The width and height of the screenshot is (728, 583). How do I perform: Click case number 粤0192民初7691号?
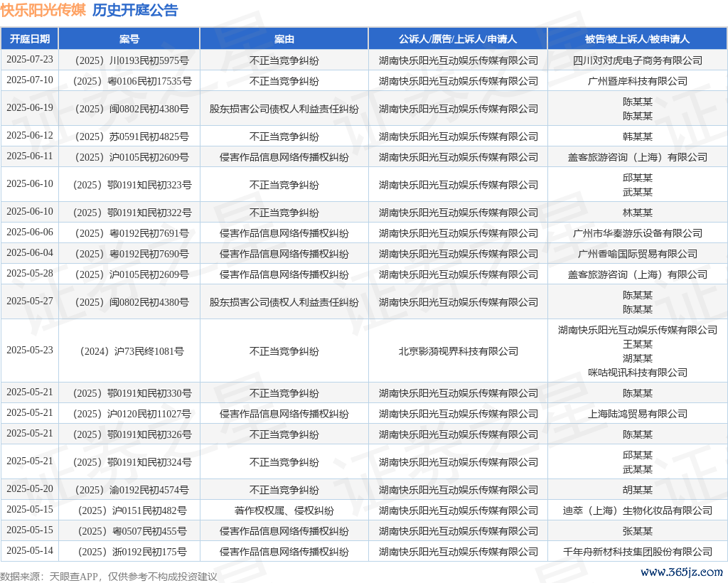click(132, 233)
